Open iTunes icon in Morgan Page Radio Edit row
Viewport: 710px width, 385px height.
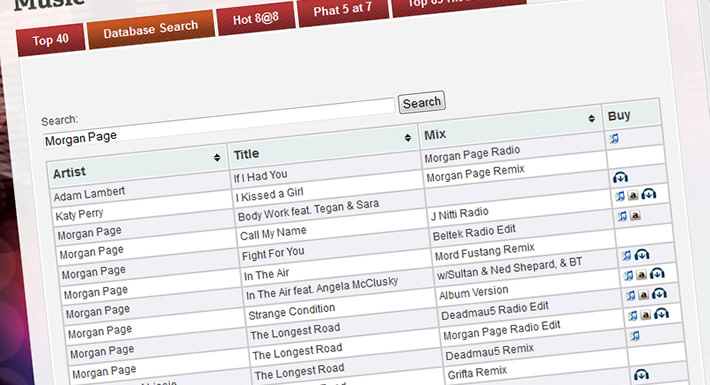tap(633, 315)
